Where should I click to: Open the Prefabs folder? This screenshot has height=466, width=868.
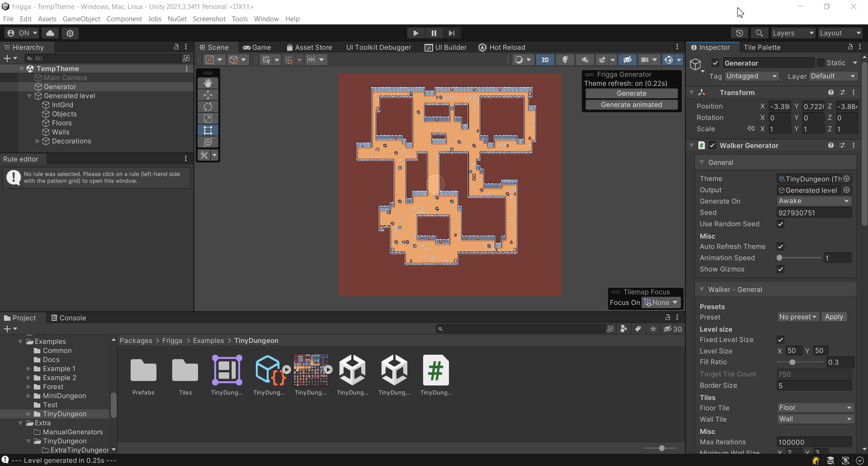143,376
